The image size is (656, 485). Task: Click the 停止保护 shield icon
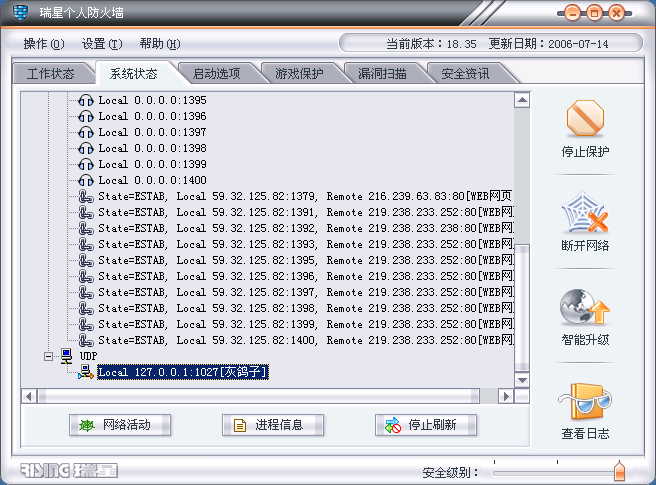(585, 118)
